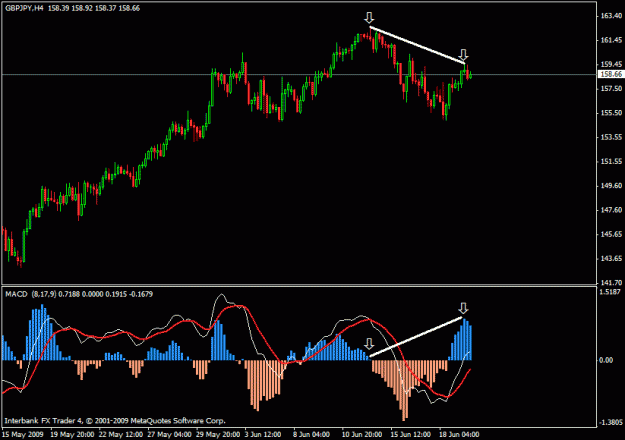Click the 1.5187 MACD scale value
Screen dimensions: 625x440
610,292
